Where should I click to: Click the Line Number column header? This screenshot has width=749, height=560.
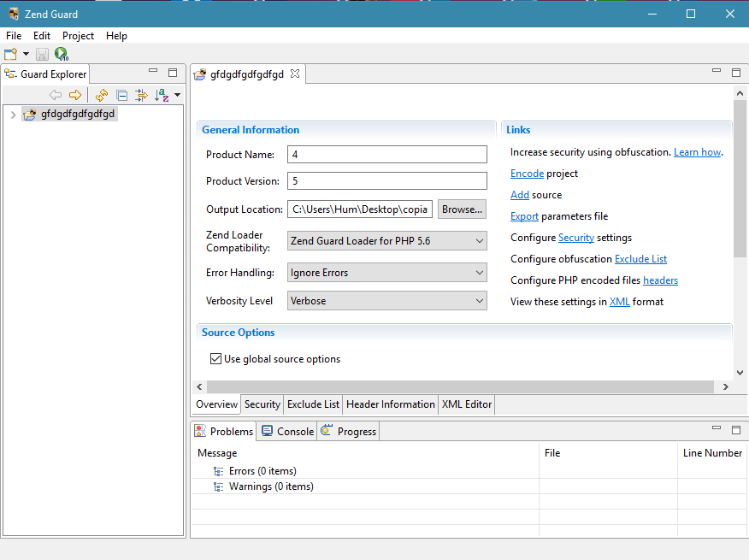[x=713, y=453]
